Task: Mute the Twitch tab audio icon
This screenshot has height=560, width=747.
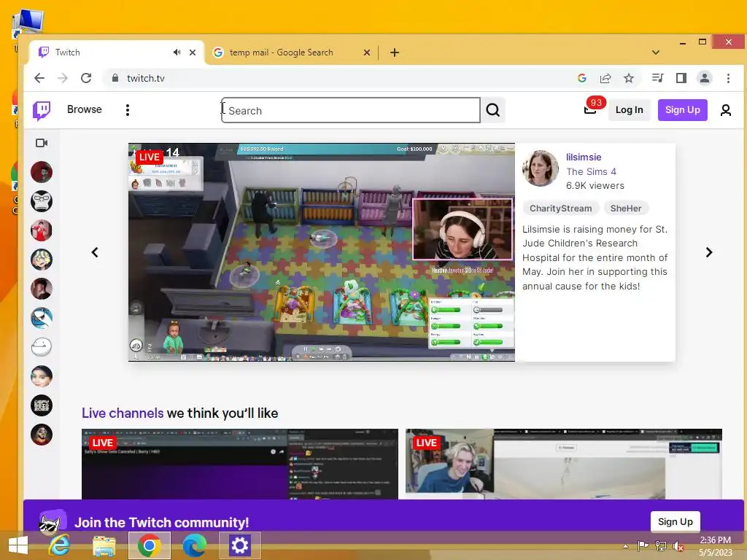Action: [177, 52]
